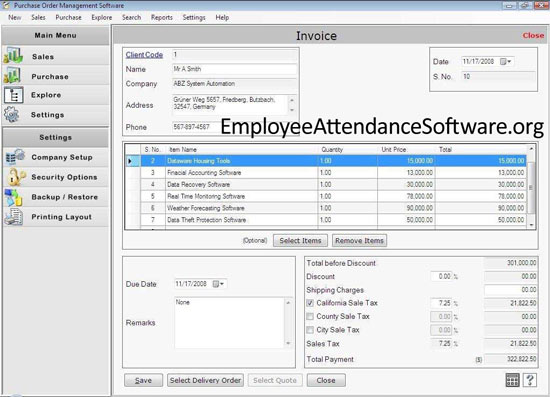550x397 pixels.
Task: Click the Printing Layout printer icon
Action: point(14,217)
